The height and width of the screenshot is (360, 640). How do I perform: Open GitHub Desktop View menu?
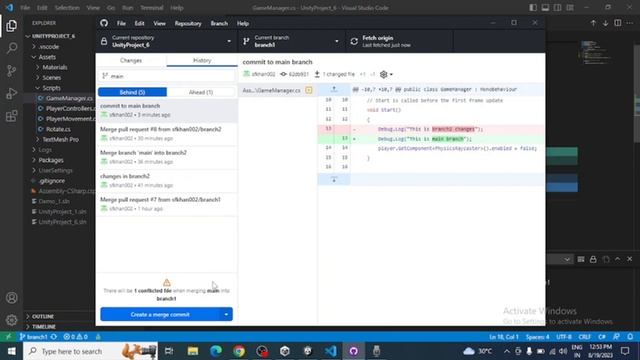[x=159, y=23]
